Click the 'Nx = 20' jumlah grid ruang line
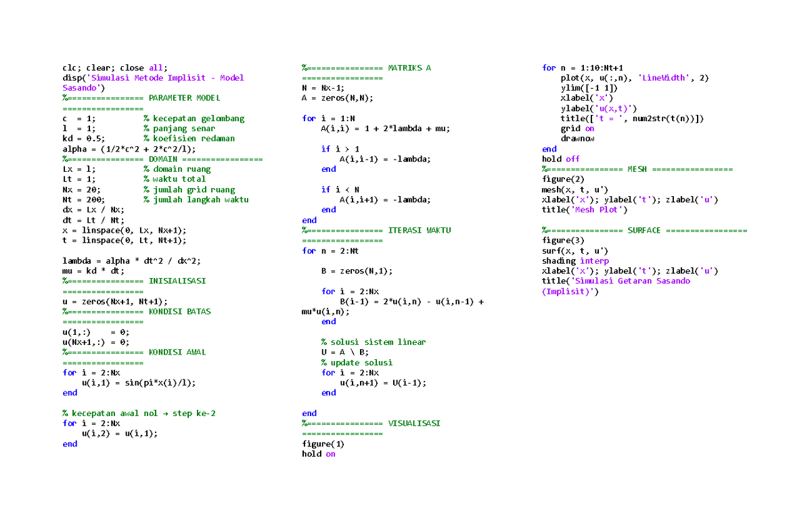Image resolution: width=812 pixels, height=531 pixels. pyautogui.click(x=149, y=189)
